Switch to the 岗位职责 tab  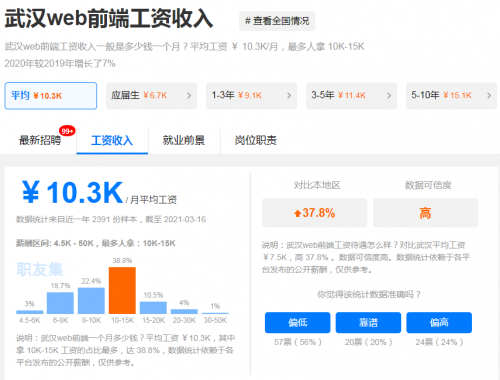[x=256, y=140]
